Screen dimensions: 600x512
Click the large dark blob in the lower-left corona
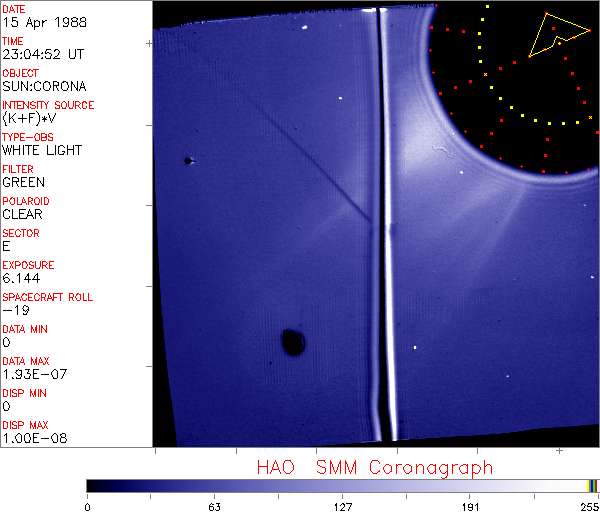point(293,342)
